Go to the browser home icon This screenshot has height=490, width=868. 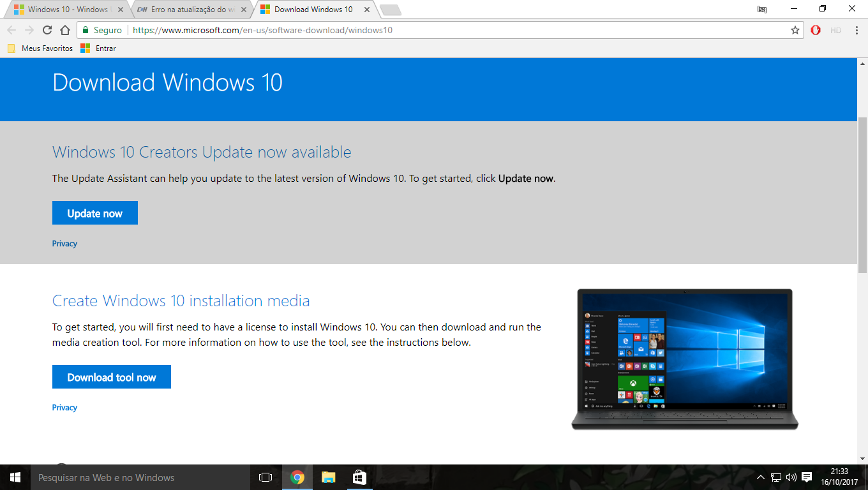tap(64, 30)
